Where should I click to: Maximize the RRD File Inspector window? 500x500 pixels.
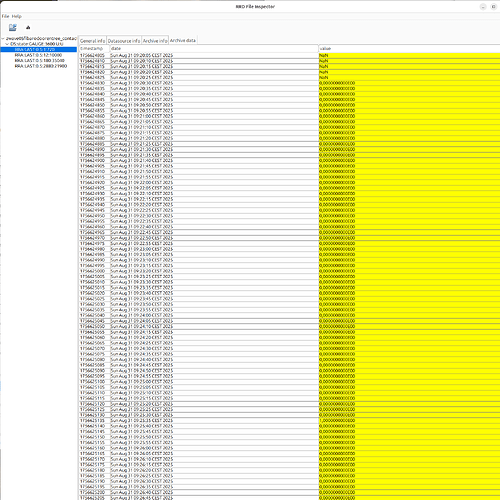[494, 7]
